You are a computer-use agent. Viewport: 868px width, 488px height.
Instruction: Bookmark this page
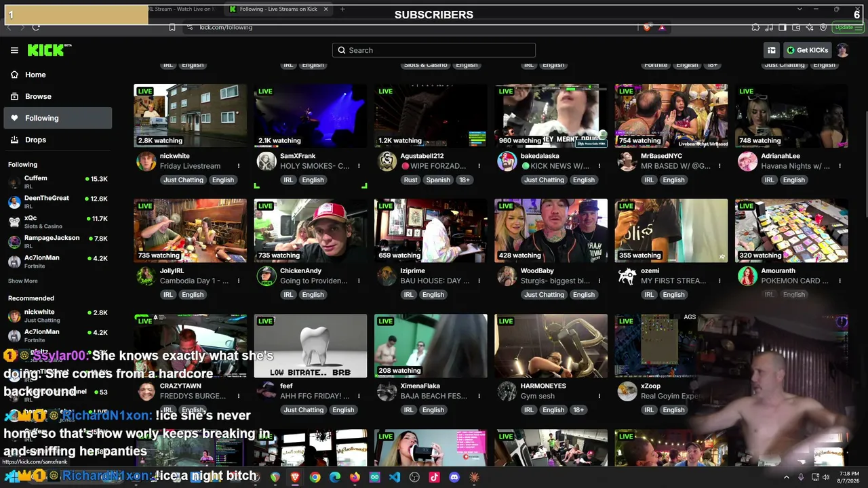tap(172, 27)
